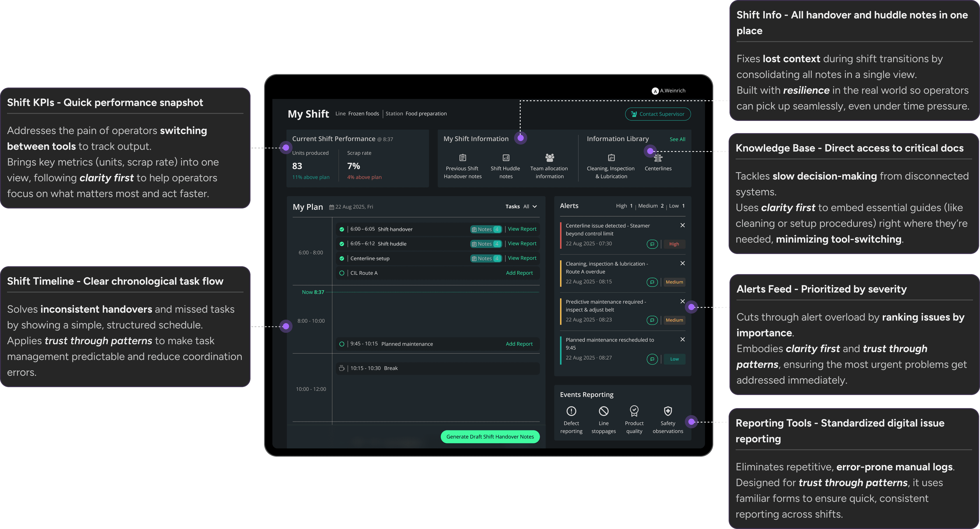
Task: Open Product quality reporting
Action: [634, 411]
